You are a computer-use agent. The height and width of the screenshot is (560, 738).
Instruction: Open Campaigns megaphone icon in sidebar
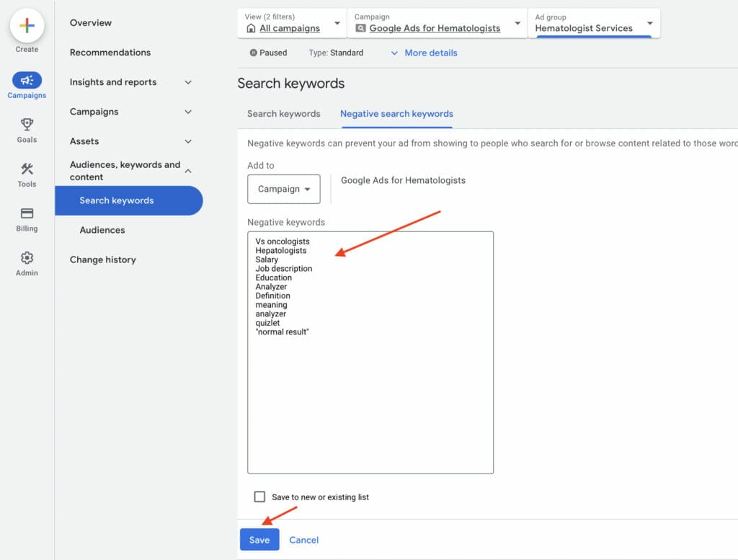pos(27,81)
